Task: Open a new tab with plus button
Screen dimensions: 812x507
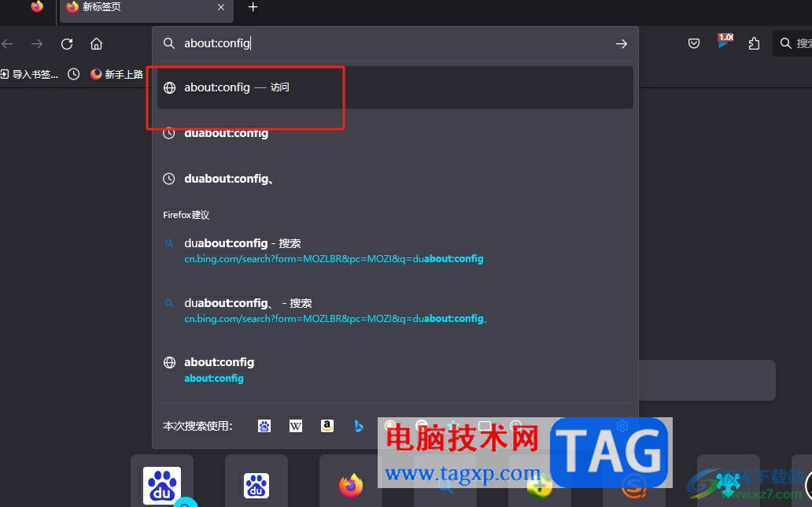Action: pos(253,7)
